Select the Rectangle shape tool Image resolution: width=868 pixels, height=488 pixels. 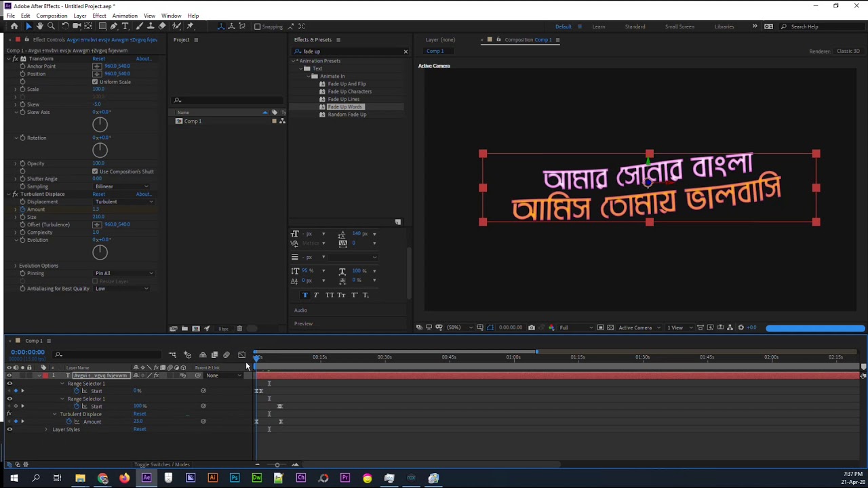pos(102,26)
